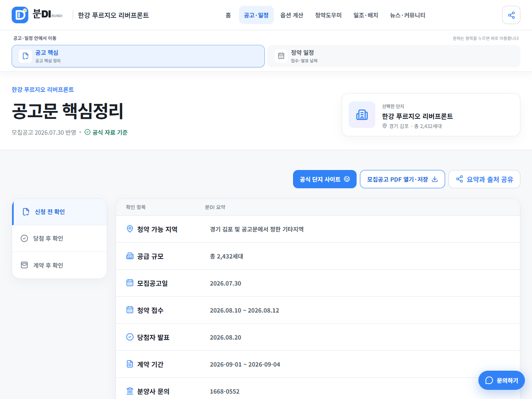532x399 pixels.
Task: Open the 문의하기 chat button
Action: pyautogui.click(x=502, y=380)
